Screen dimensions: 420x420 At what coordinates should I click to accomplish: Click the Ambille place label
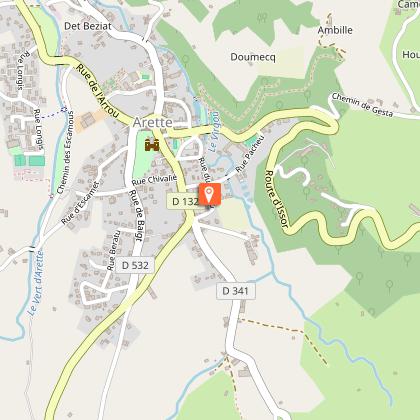pyautogui.click(x=335, y=30)
